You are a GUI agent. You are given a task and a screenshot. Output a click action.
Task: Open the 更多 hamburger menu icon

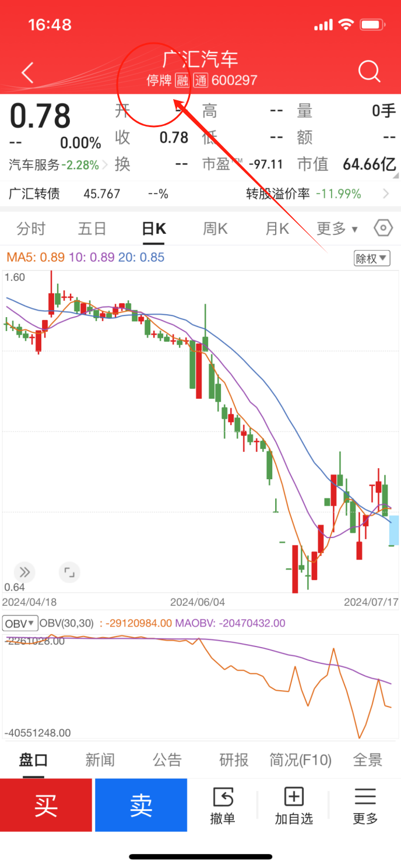365,797
